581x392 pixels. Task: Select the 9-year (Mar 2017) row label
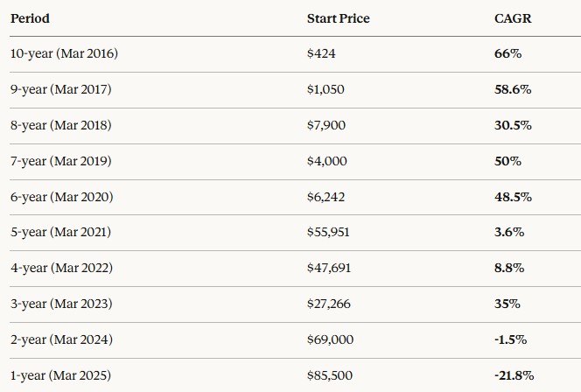point(60,89)
